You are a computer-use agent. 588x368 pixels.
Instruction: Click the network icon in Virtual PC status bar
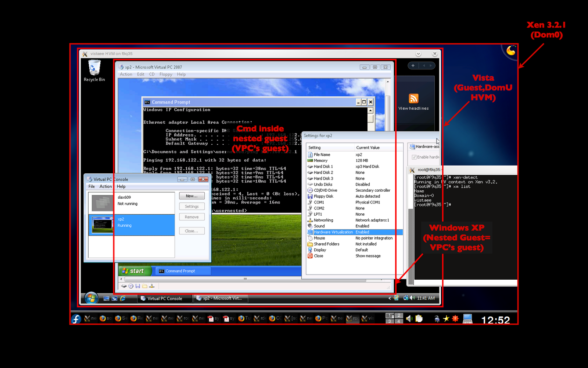click(x=152, y=286)
